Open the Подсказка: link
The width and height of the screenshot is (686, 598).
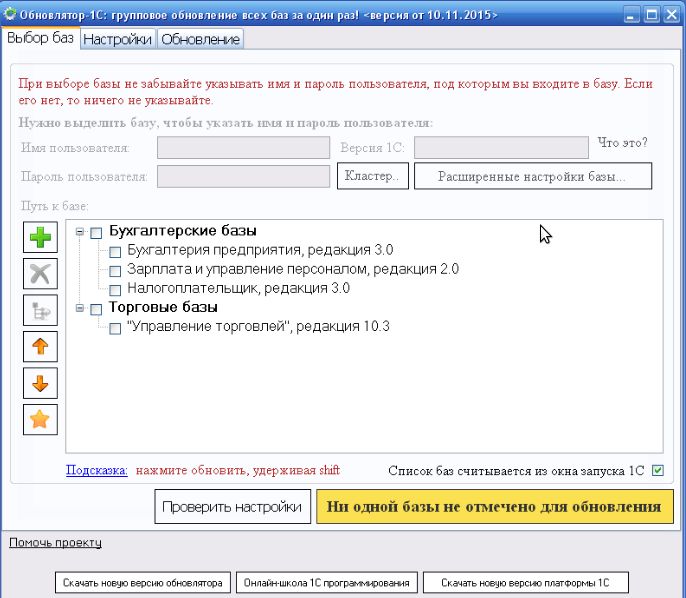(97, 470)
